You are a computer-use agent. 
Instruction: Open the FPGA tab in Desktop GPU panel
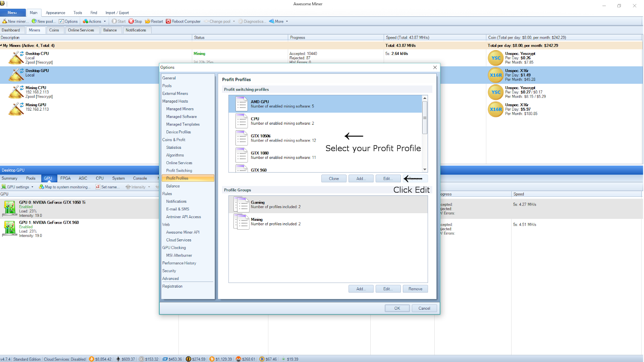pos(65,178)
